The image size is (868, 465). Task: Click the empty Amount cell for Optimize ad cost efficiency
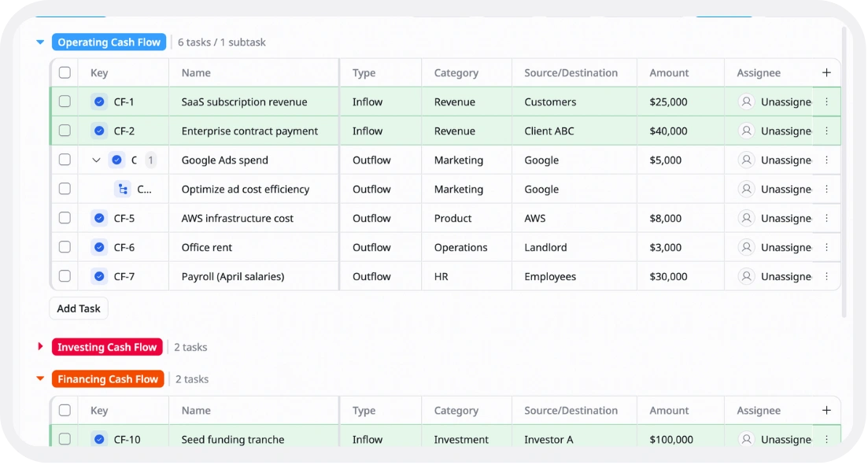coord(681,190)
